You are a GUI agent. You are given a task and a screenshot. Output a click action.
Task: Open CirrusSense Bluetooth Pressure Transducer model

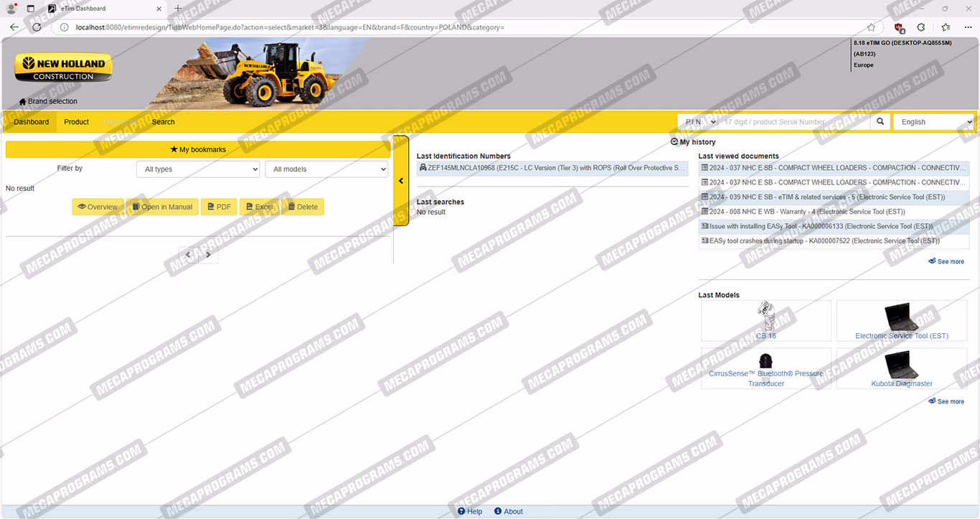[x=766, y=369]
